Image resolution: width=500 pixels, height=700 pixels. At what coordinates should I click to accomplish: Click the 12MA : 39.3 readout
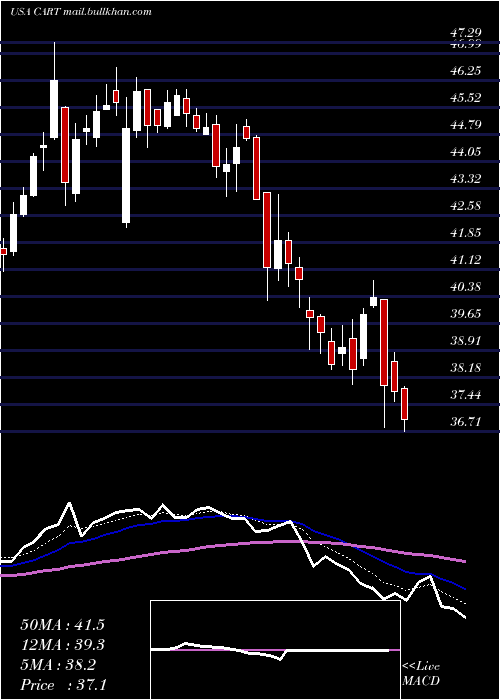coord(62,645)
